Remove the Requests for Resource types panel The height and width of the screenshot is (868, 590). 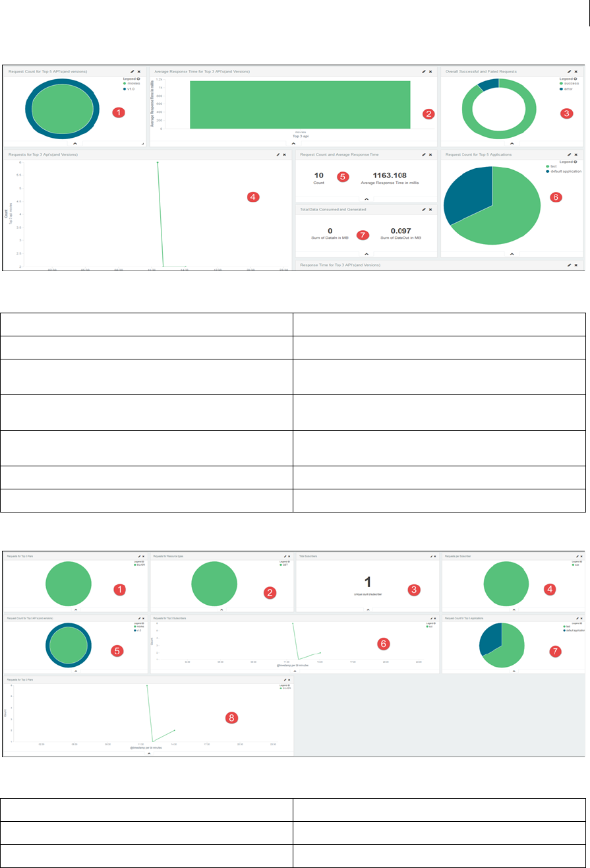(x=290, y=557)
